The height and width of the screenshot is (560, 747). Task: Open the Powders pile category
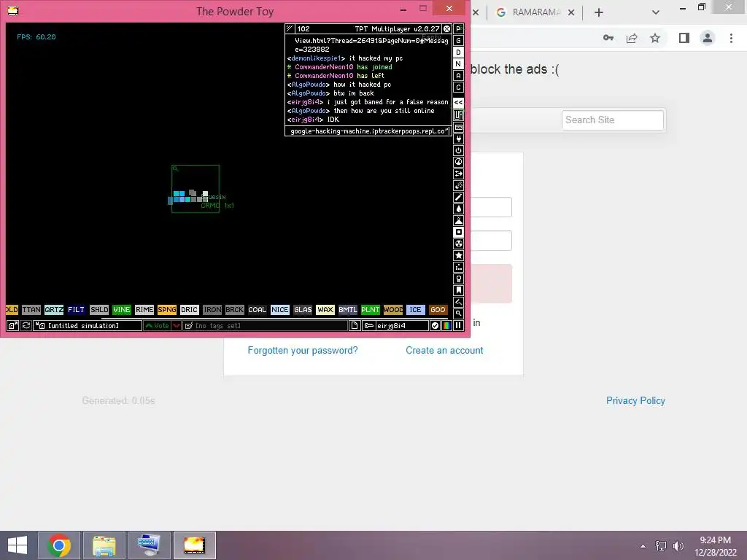click(458, 220)
